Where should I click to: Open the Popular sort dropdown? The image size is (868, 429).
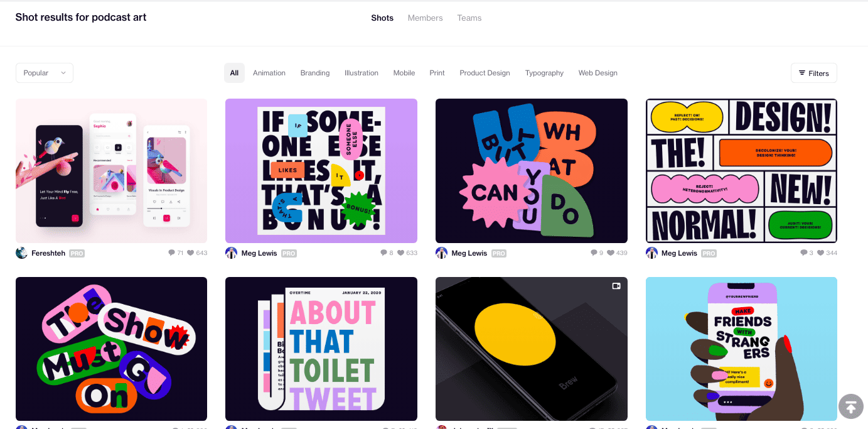point(45,73)
